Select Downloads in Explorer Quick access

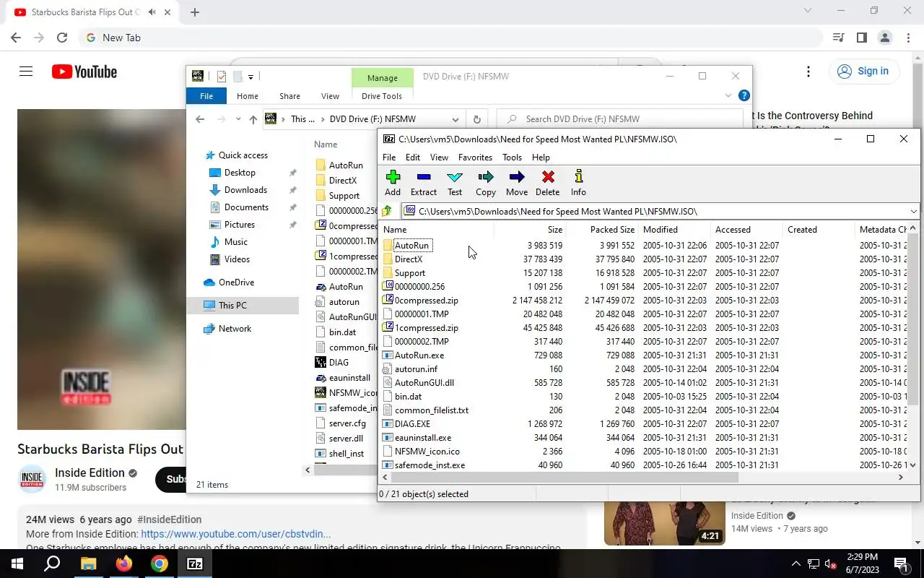pyautogui.click(x=245, y=190)
